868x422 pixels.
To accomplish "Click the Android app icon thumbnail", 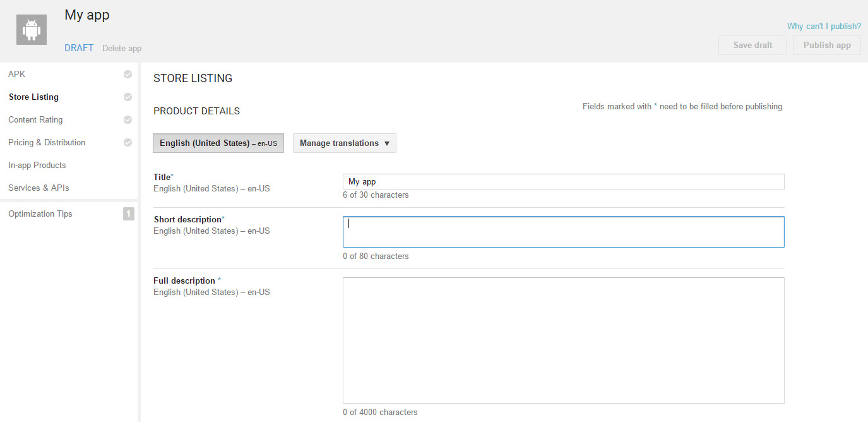I will 32,30.
